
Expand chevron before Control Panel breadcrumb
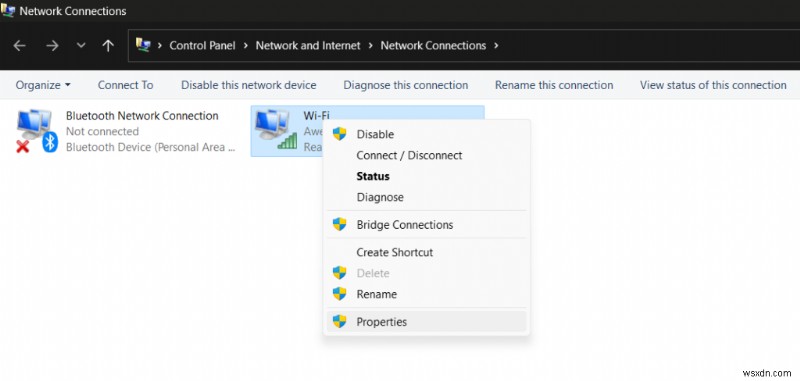pyautogui.click(x=159, y=45)
